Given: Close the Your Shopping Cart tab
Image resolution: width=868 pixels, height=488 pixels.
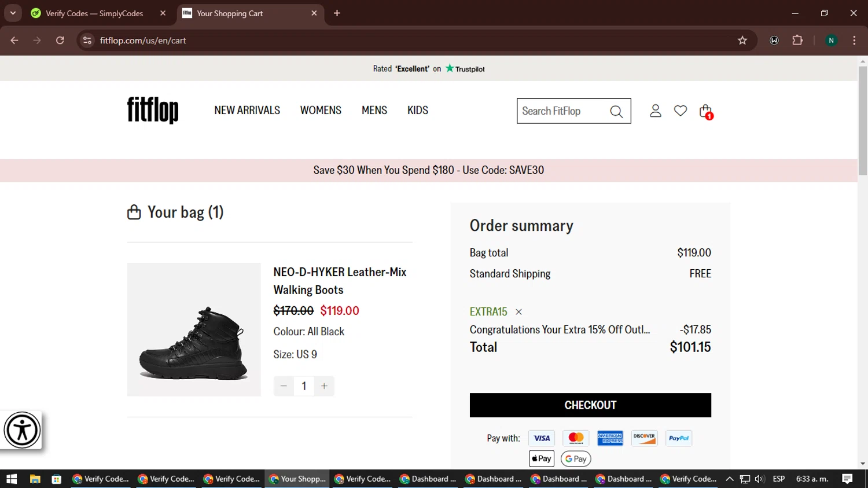Looking at the screenshot, I should click(314, 13).
